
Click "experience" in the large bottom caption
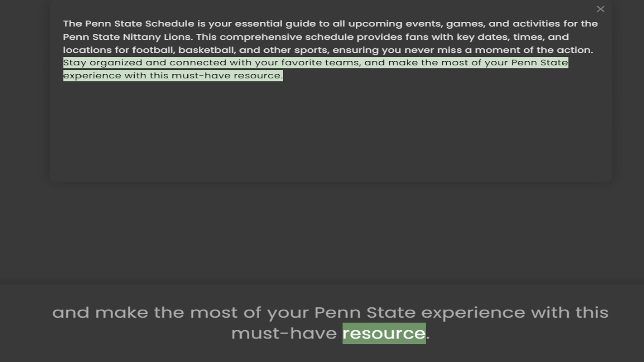pyautogui.click(x=473, y=313)
